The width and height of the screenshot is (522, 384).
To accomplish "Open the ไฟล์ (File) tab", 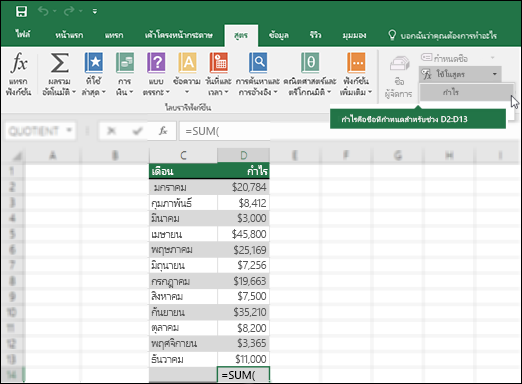I will click(x=23, y=35).
